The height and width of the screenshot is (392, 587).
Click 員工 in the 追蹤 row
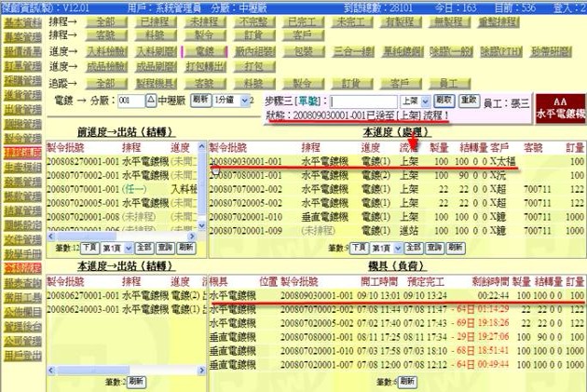(449, 83)
